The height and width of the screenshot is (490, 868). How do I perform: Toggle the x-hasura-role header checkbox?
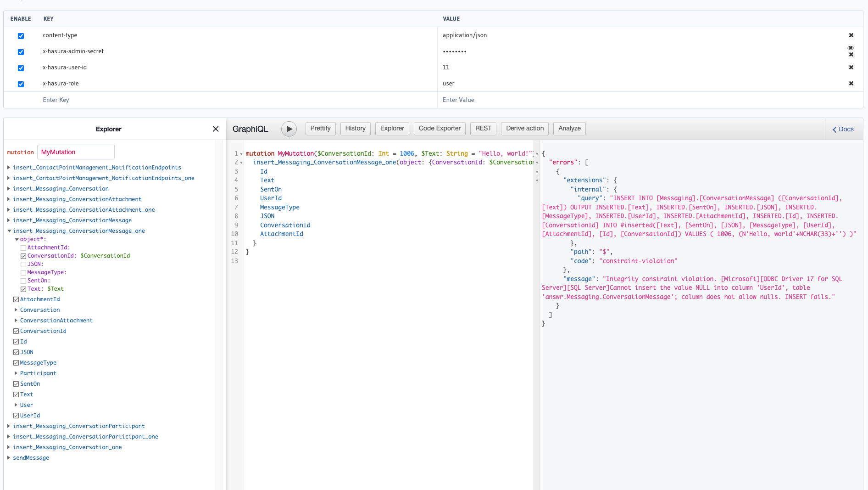21,84
